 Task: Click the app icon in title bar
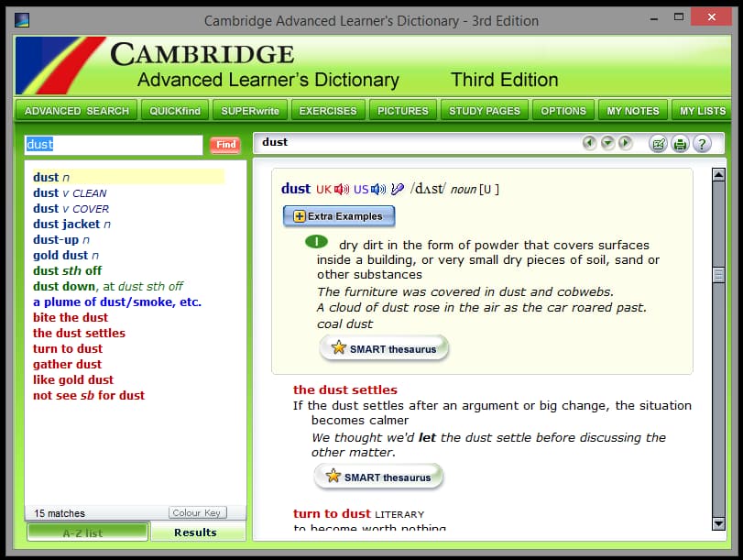coord(22,20)
